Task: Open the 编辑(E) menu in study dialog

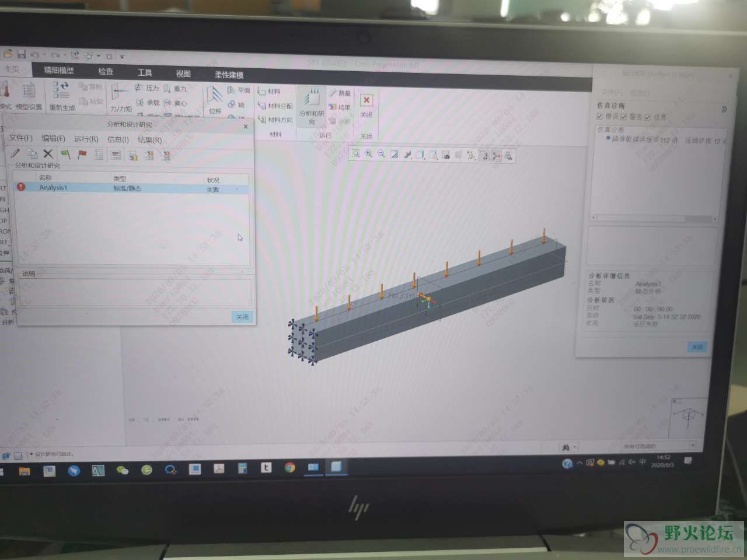Action: tap(53, 138)
